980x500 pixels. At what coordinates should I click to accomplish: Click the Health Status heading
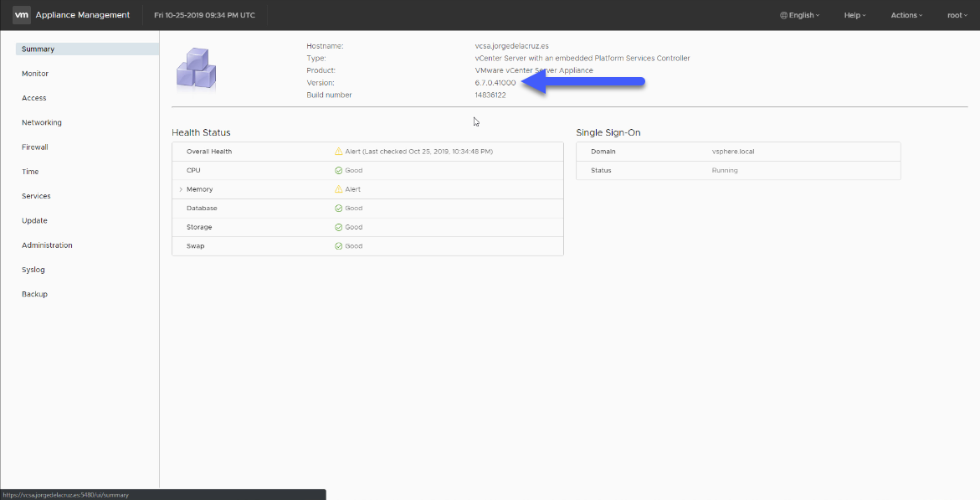tap(201, 132)
